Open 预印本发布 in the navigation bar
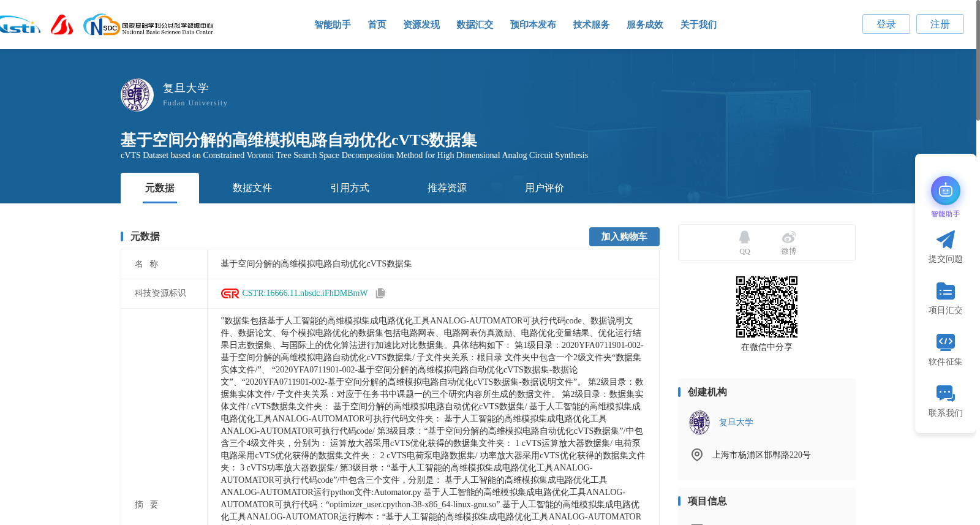 pyautogui.click(x=533, y=25)
